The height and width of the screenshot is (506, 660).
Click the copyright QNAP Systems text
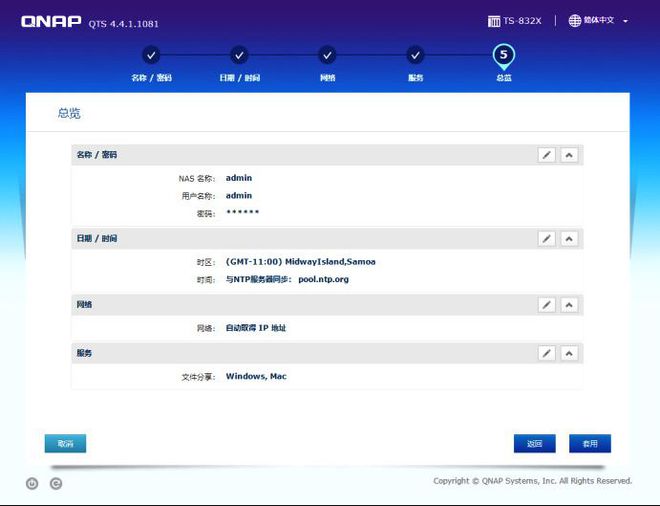coord(532,481)
